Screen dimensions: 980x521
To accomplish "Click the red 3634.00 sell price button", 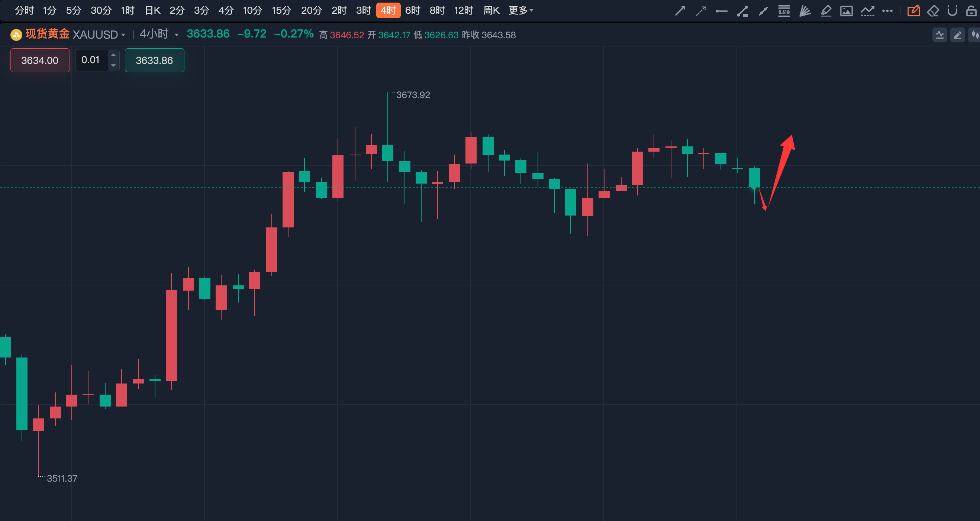I will click(40, 60).
